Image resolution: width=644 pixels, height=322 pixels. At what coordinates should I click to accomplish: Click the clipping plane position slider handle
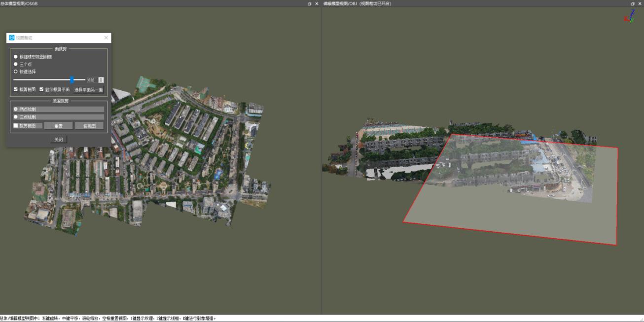pos(72,79)
